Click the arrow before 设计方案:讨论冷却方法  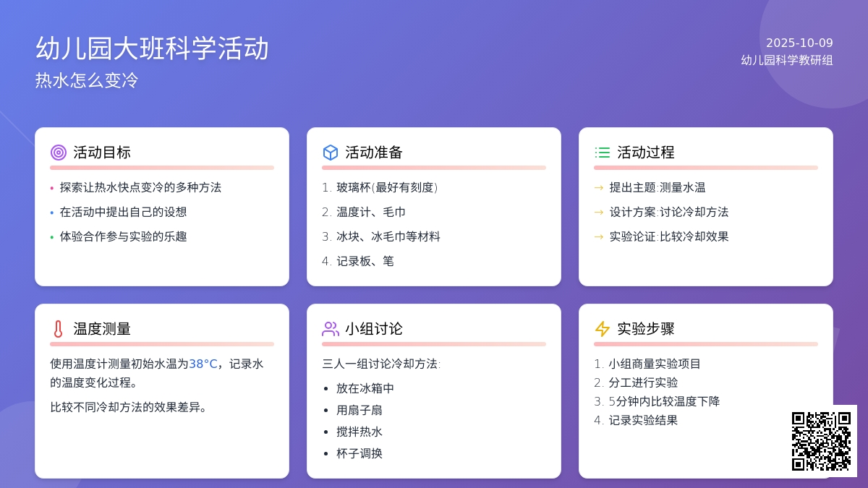tap(599, 212)
